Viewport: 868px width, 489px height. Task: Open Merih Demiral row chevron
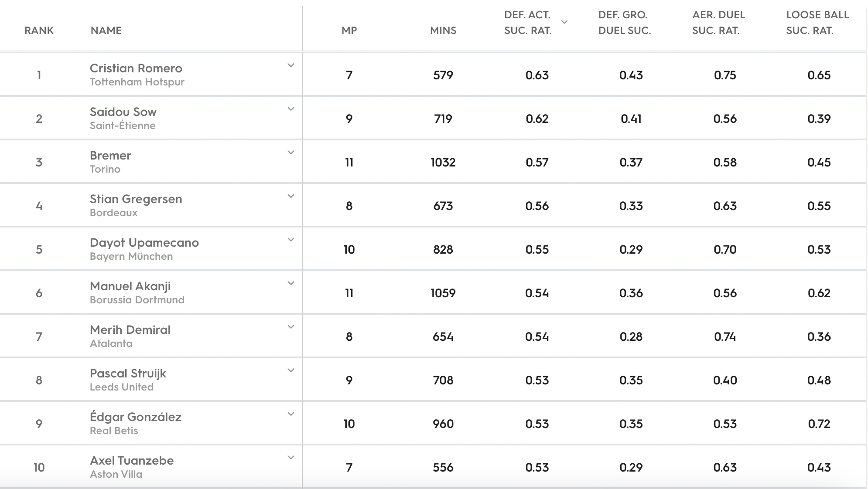click(290, 327)
